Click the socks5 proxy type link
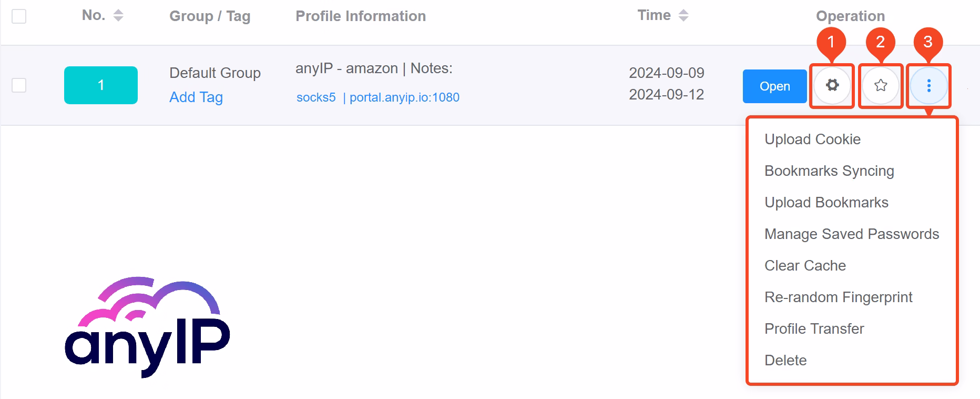The height and width of the screenshot is (399, 980). click(316, 97)
